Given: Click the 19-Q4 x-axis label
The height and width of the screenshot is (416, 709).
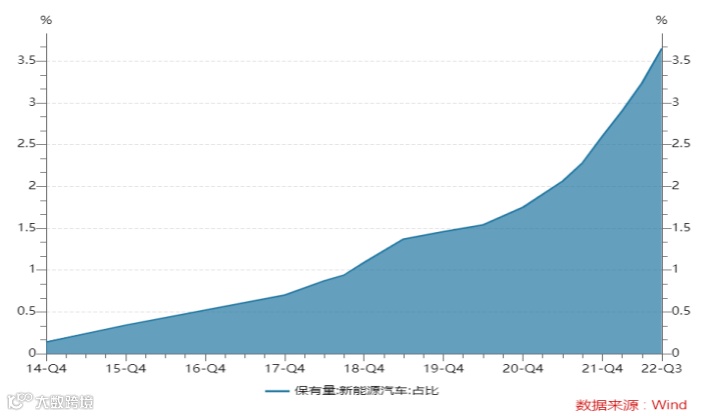Looking at the screenshot, I should click(443, 369).
